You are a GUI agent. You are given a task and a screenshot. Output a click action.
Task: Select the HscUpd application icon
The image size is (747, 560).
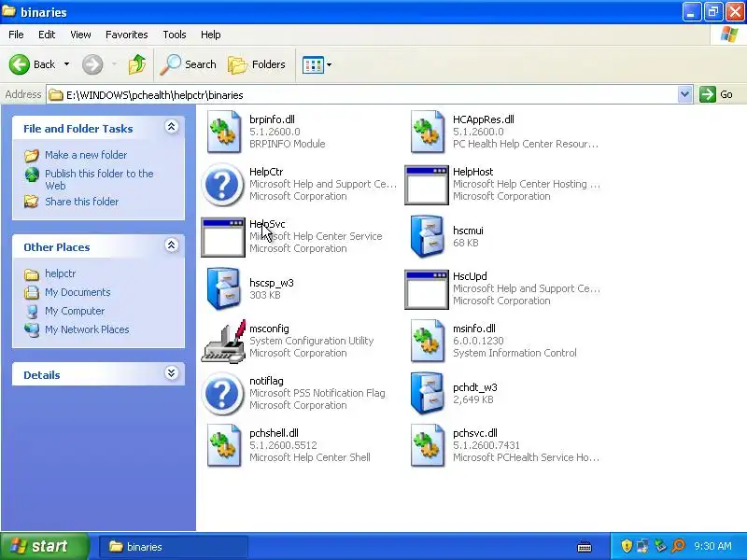click(x=427, y=290)
